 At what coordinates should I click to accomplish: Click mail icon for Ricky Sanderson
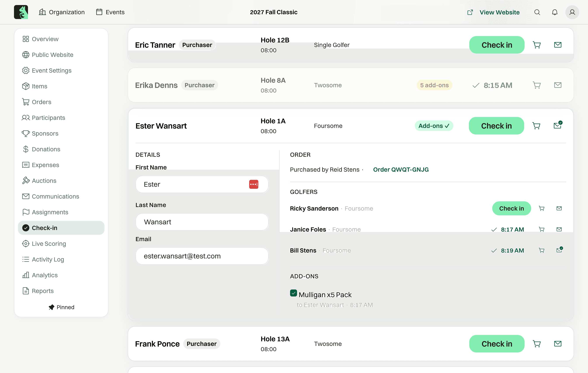tap(559, 208)
